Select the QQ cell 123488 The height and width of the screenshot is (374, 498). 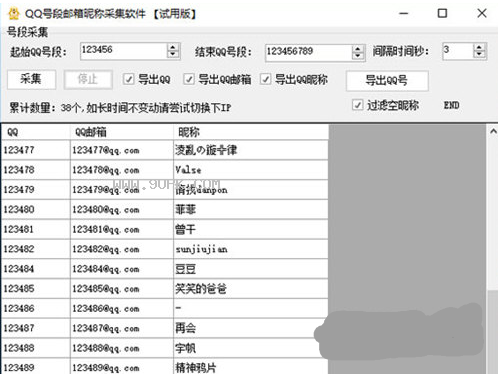click(36, 348)
